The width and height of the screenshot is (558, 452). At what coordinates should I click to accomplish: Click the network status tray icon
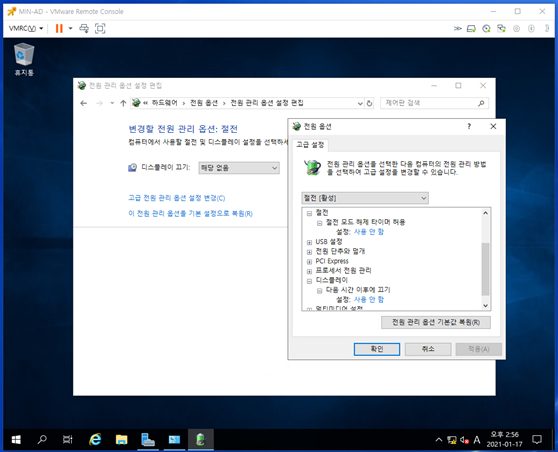pyautogui.click(x=452, y=440)
